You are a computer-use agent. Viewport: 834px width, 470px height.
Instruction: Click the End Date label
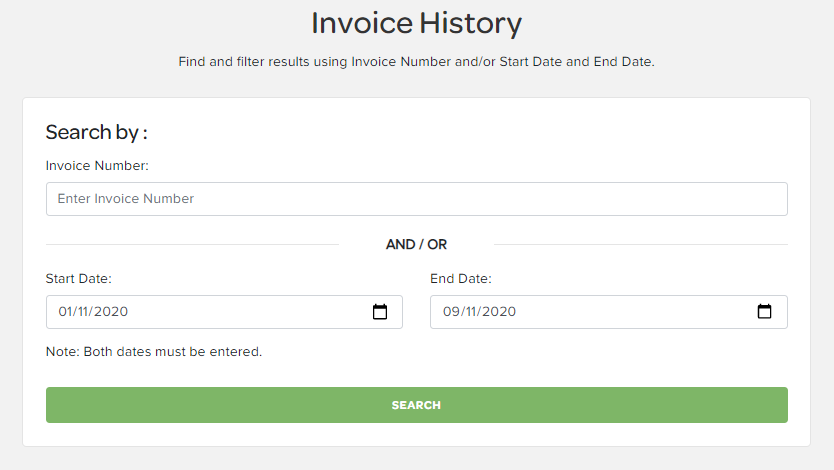tap(461, 279)
